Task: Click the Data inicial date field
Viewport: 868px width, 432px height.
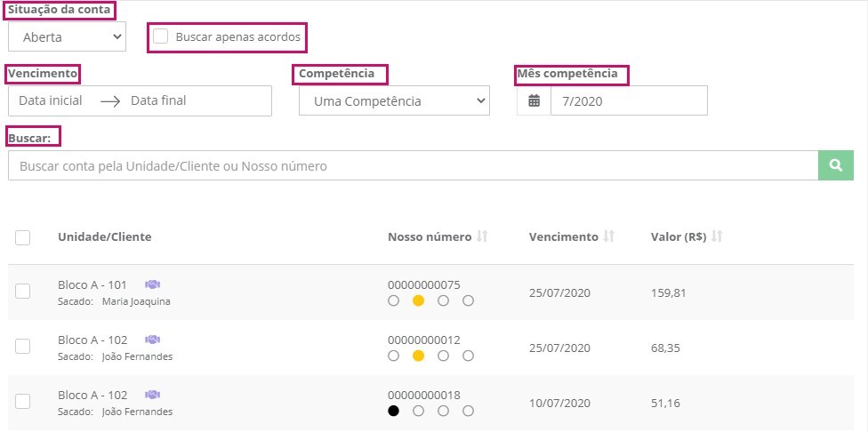Action: 51,100
